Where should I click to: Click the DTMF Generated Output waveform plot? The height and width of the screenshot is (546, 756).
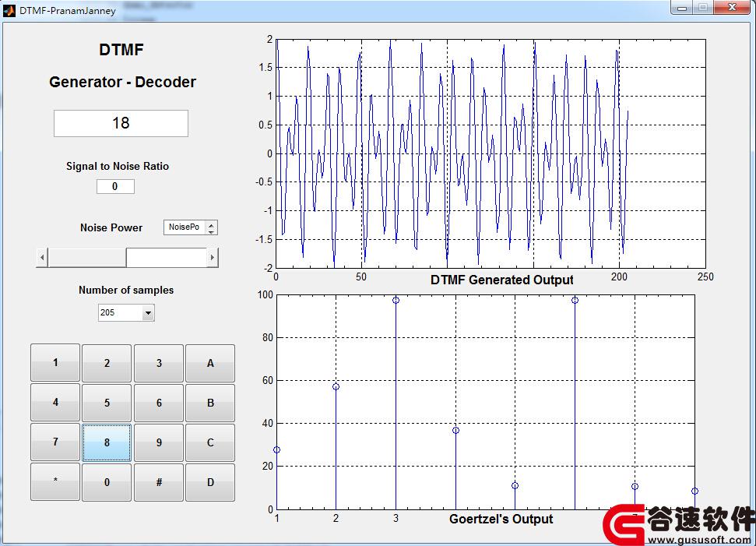coord(491,153)
